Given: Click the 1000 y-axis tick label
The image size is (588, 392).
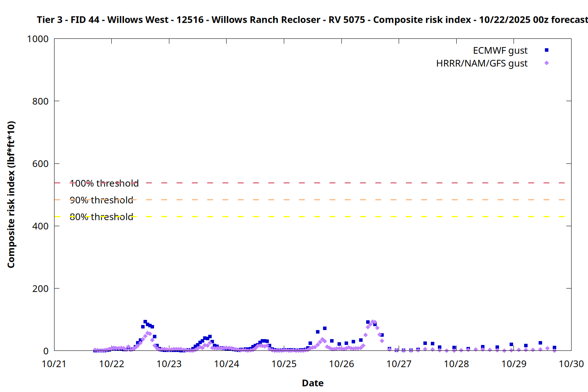Looking at the screenshot, I should (38, 39).
